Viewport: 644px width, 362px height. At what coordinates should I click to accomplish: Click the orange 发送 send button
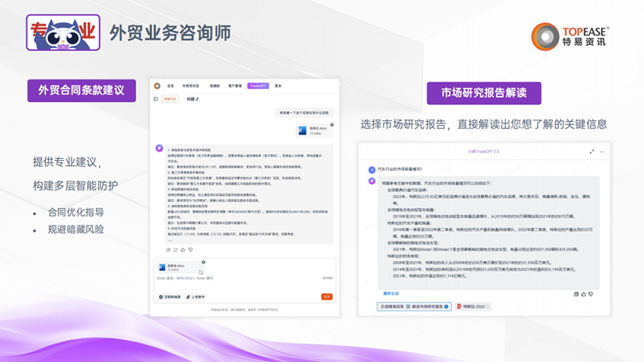click(x=326, y=296)
